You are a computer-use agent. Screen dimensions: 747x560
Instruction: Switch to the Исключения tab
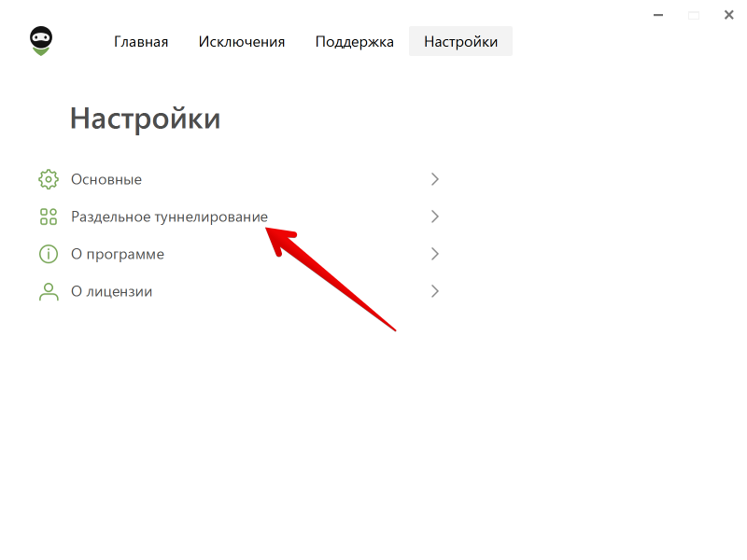click(x=242, y=41)
